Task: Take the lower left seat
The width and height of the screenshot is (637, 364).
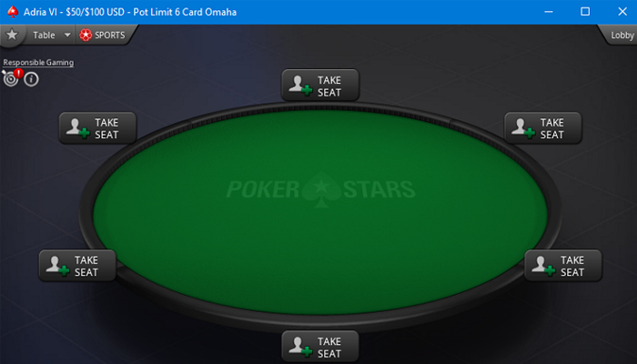Action: [x=77, y=266]
